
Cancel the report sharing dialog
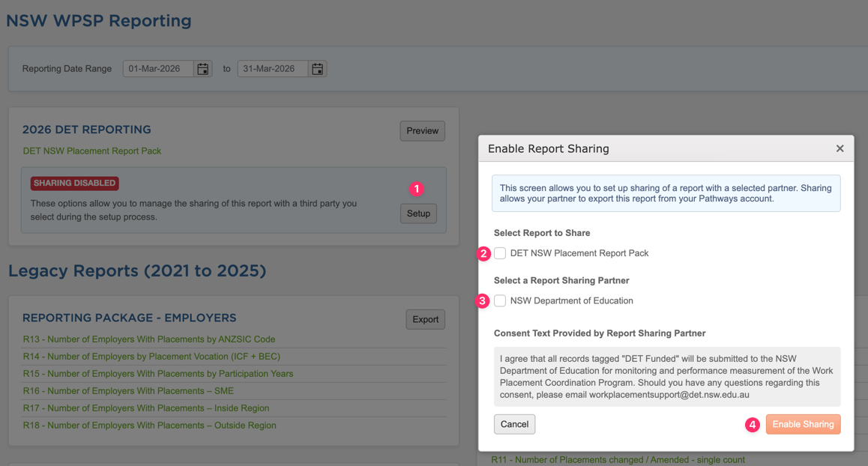(x=514, y=424)
